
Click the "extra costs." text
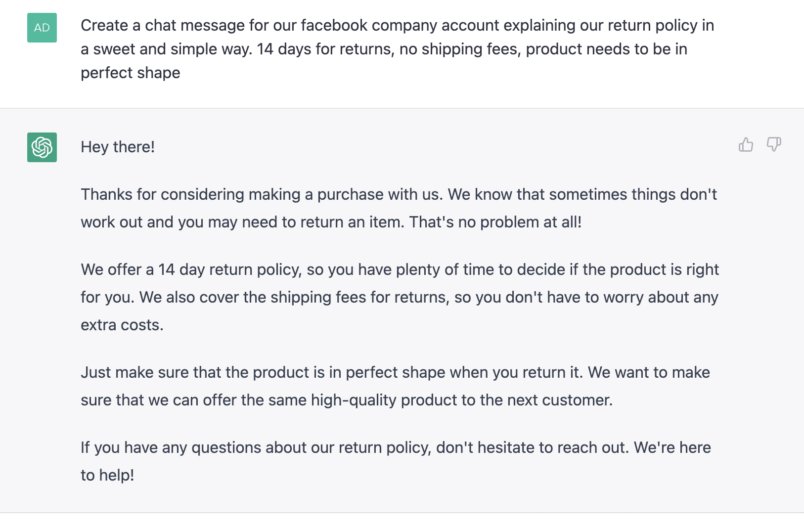click(122, 325)
